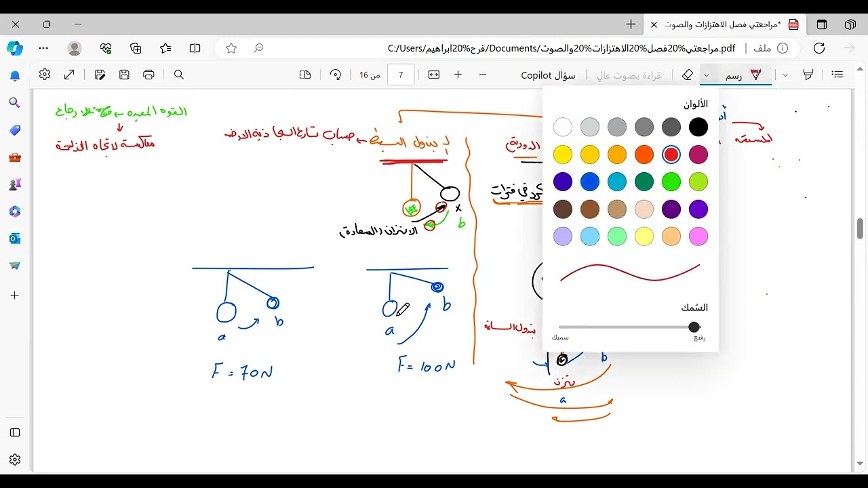Expand the highlighter options arrow

tap(785, 75)
